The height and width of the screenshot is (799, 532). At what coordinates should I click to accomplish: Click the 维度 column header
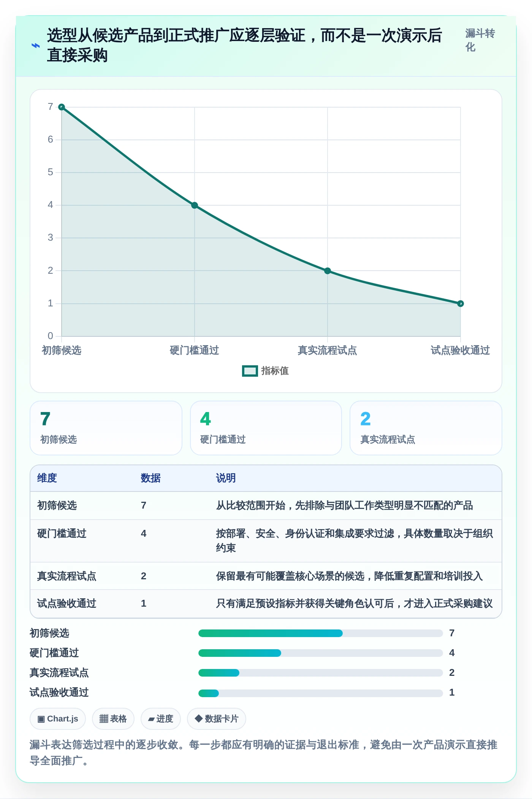click(x=47, y=478)
